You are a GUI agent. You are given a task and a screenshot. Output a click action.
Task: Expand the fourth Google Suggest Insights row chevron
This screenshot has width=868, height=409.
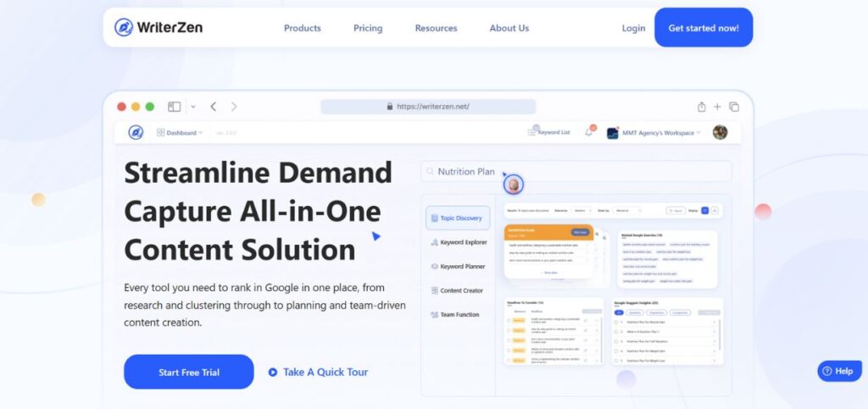tap(714, 351)
